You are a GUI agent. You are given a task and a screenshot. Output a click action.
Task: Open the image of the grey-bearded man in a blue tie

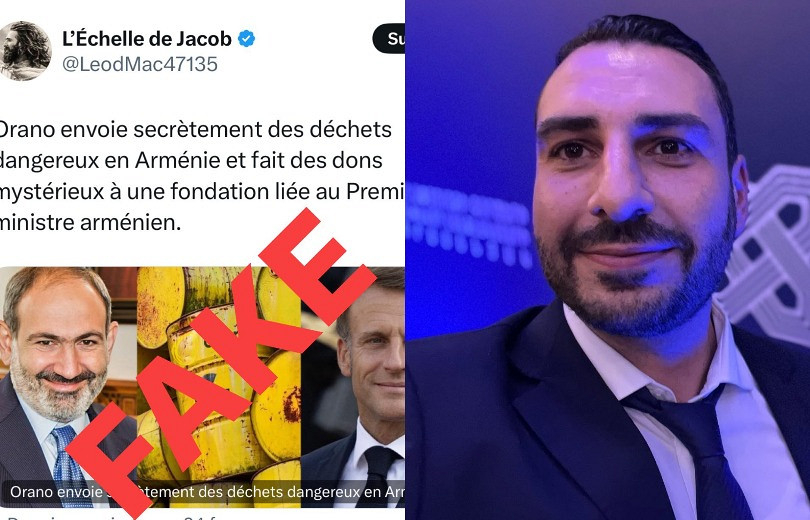click(x=68, y=387)
